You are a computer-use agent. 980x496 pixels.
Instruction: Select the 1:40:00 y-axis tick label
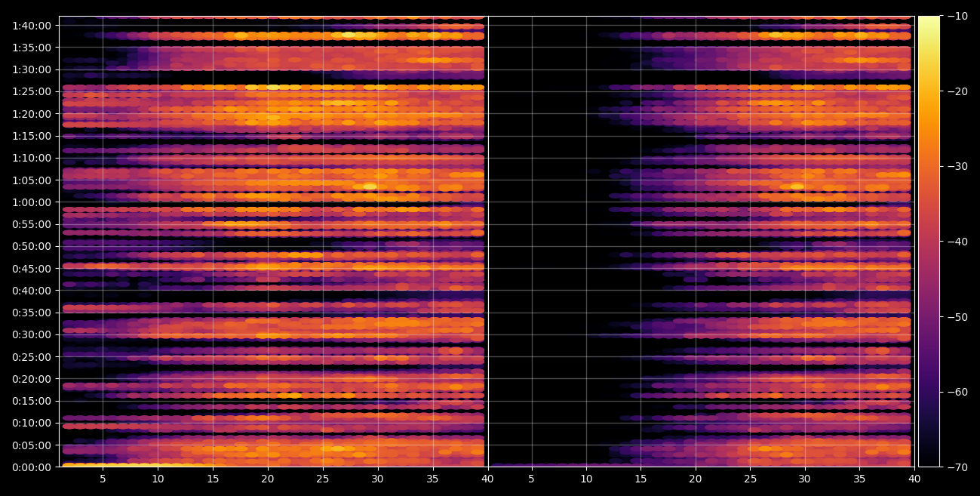(x=32, y=26)
